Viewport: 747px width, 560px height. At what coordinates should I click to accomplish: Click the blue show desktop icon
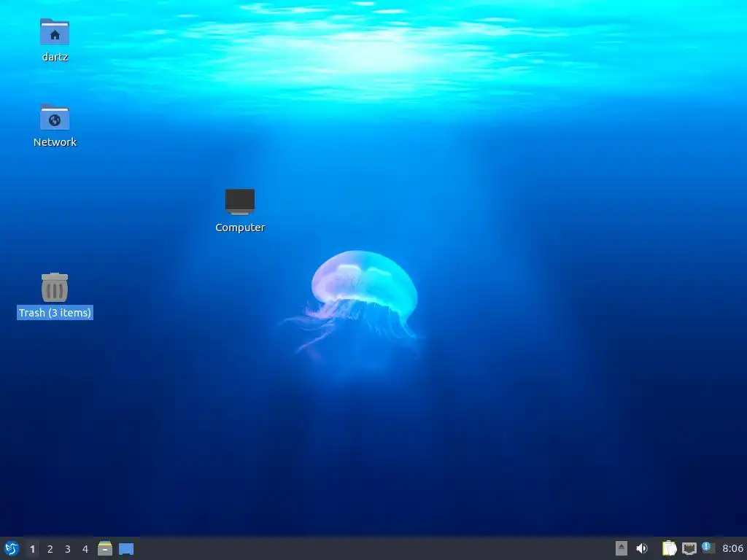pyautogui.click(x=126, y=549)
